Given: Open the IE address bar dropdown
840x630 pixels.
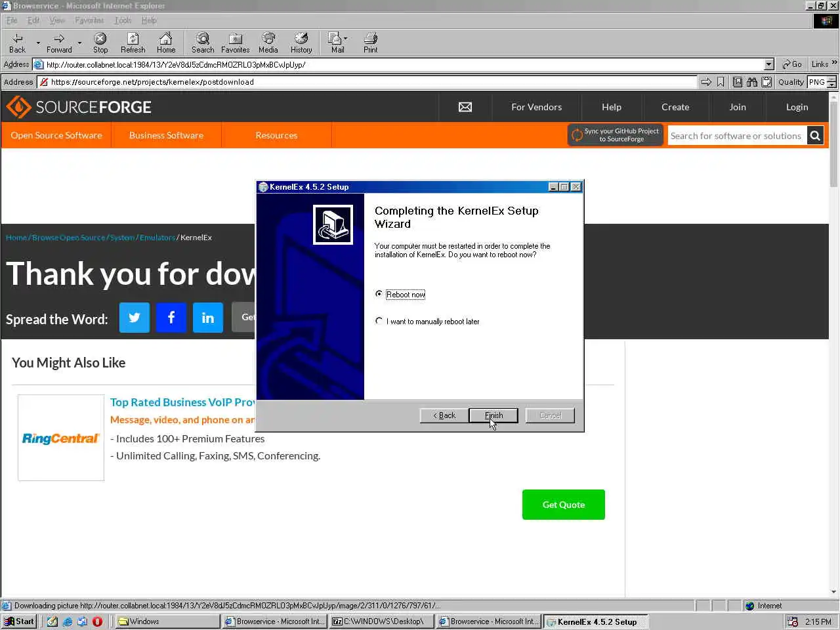Looking at the screenshot, I should [x=769, y=64].
